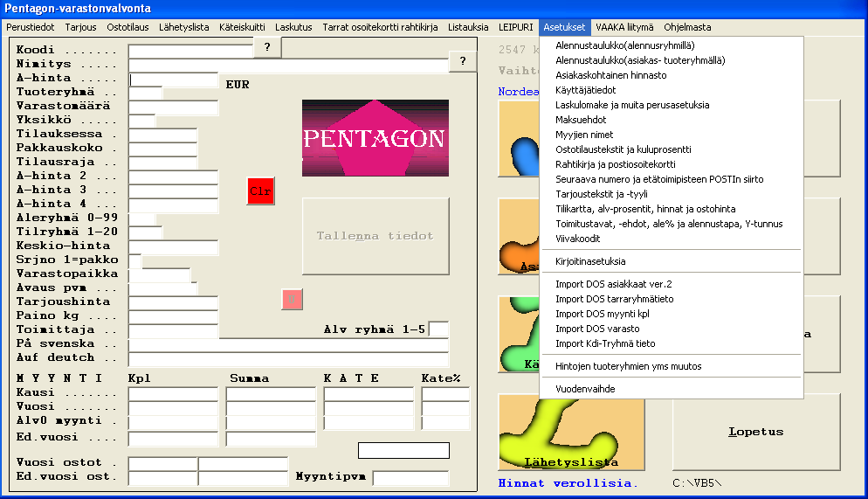The width and height of the screenshot is (868, 499).
Task: Choose Maksuehdot in the Asetukset menu
Action: coord(581,120)
